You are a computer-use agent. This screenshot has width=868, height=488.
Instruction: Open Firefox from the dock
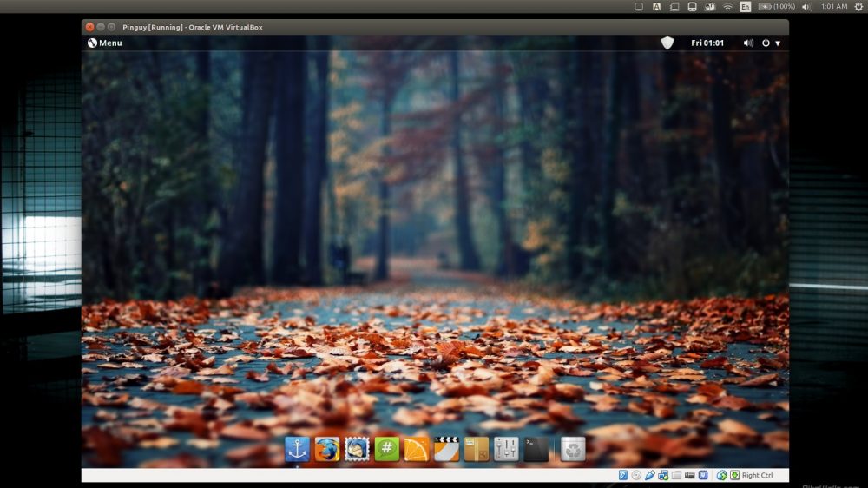click(327, 449)
